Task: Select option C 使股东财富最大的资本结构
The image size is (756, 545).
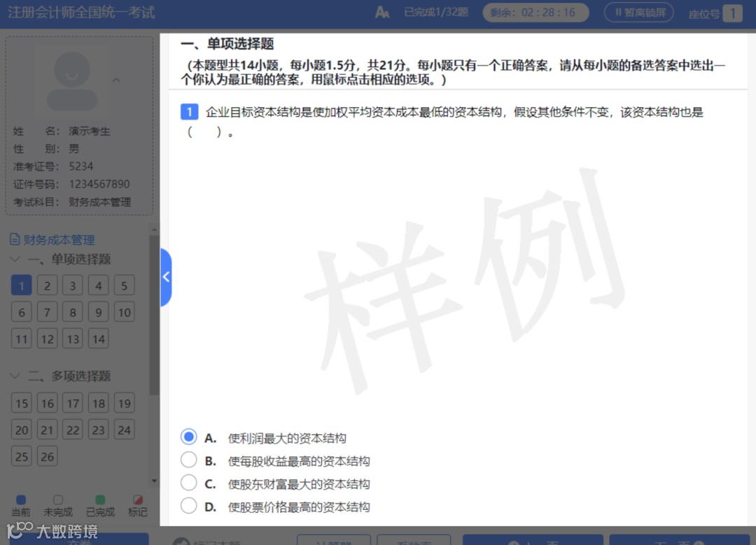Action: click(x=188, y=482)
